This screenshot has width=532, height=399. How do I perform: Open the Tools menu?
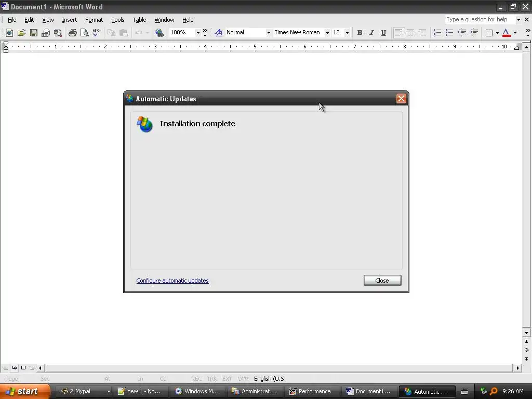[118, 20]
